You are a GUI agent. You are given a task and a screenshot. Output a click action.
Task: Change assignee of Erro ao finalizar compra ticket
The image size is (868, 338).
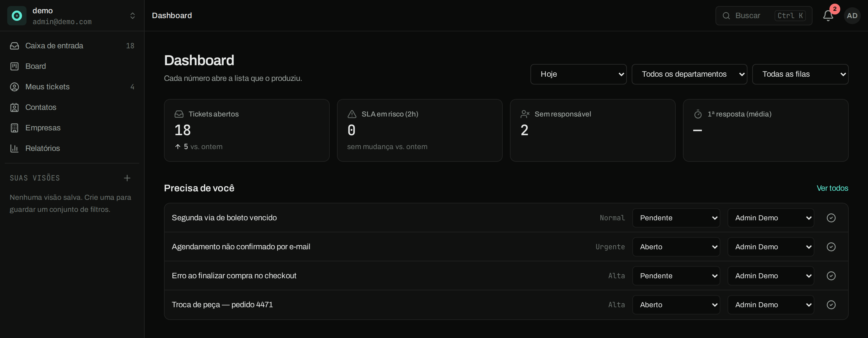(771, 276)
